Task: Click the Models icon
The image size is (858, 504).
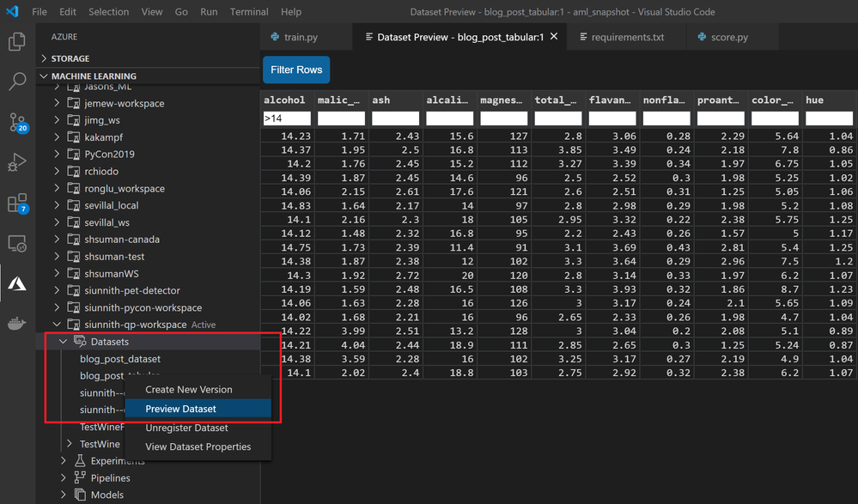Action: pos(80,495)
